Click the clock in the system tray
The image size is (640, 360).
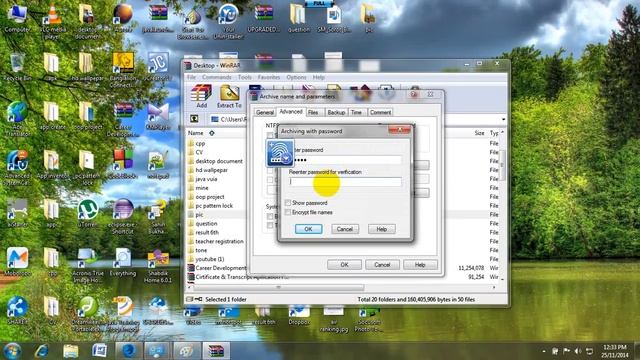tap(615, 351)
